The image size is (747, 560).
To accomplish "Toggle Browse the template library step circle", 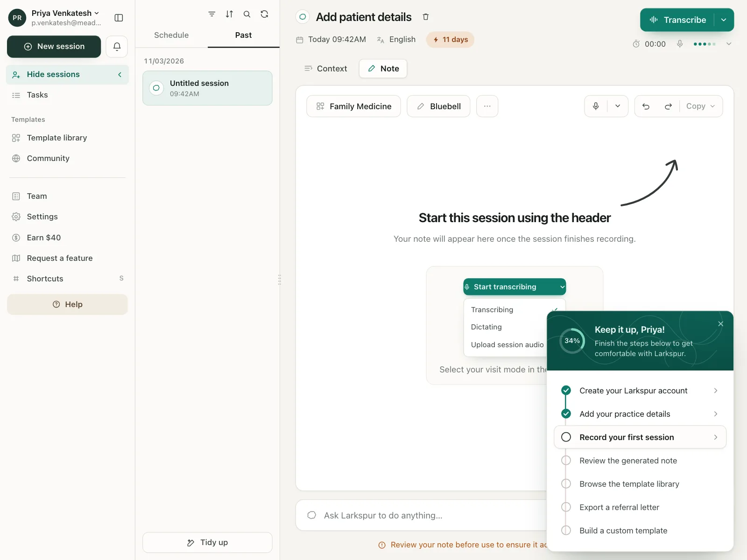I will coord(566,484).
